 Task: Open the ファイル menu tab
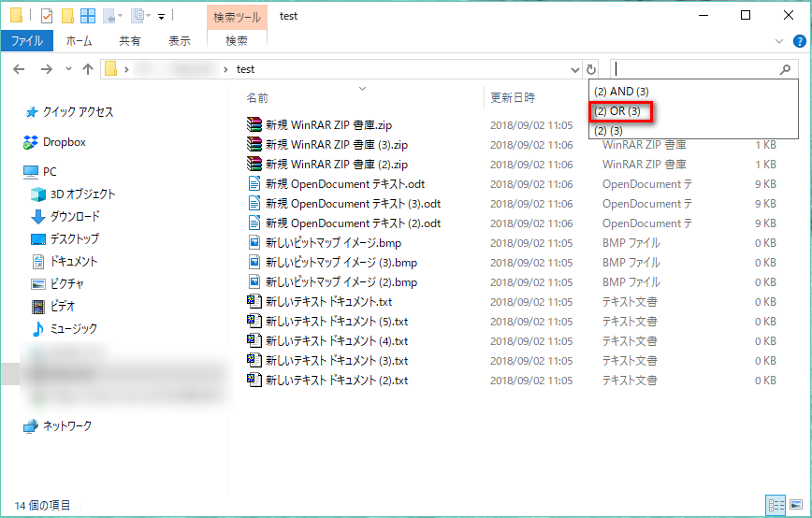pos(27,41)
